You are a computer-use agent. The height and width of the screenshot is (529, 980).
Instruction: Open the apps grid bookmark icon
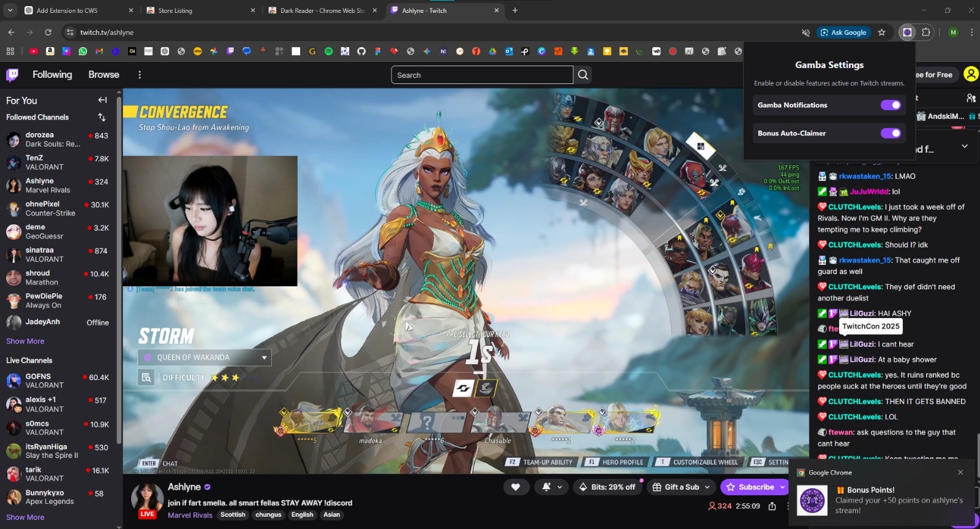click(x=10, y=51)
